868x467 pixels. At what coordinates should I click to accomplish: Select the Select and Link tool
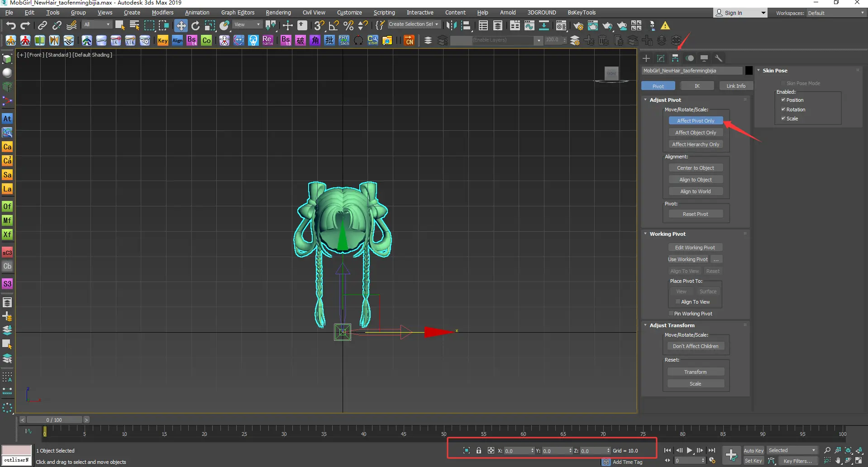pos(43,25)
